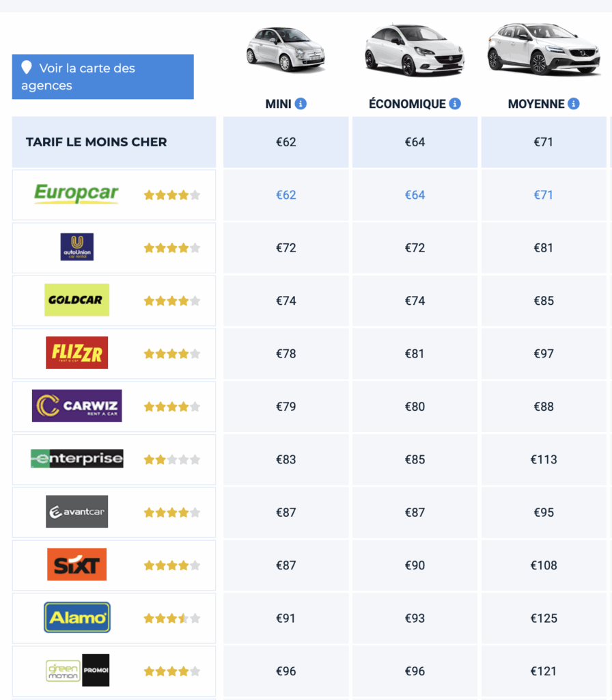Click the Europcar logo
Screen dimensions: 612x700
pos(76,194)
